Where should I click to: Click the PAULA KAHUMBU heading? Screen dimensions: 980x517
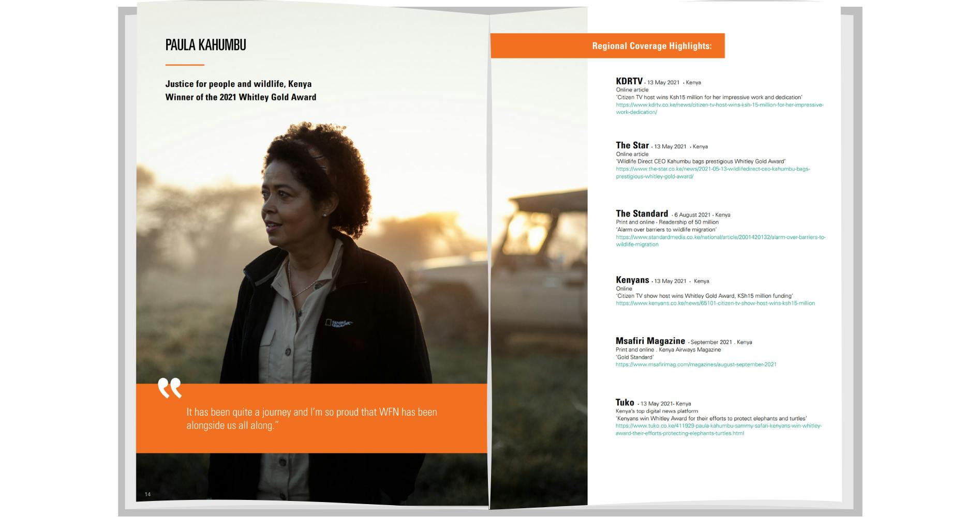point(205,45)
